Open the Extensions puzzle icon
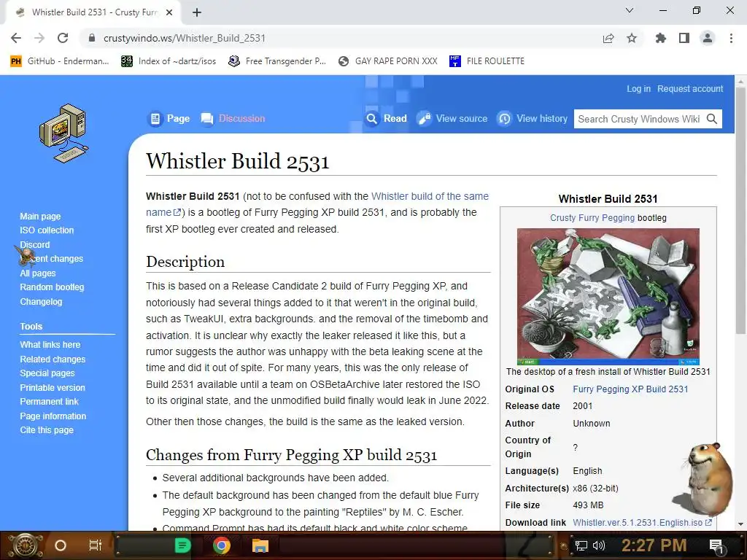This screenshot has width=747, height=560. point(661,38)
